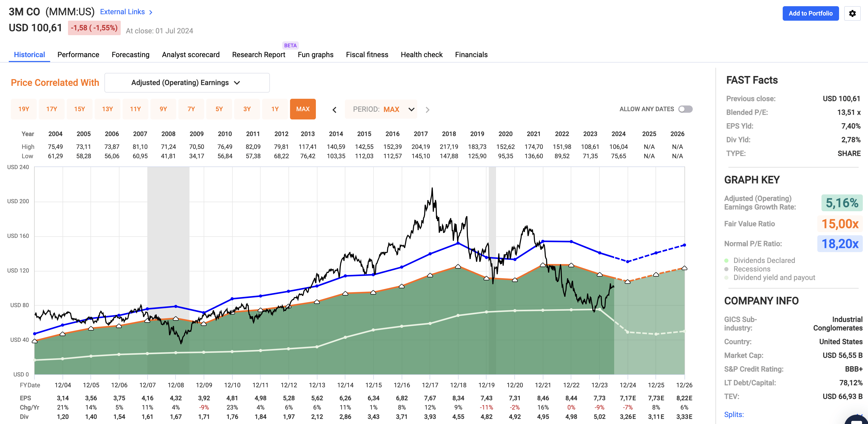The height and width of the screenshot is (424, 868).
Task: Click the Recessions legend dot
Action: tap(726, 269)
